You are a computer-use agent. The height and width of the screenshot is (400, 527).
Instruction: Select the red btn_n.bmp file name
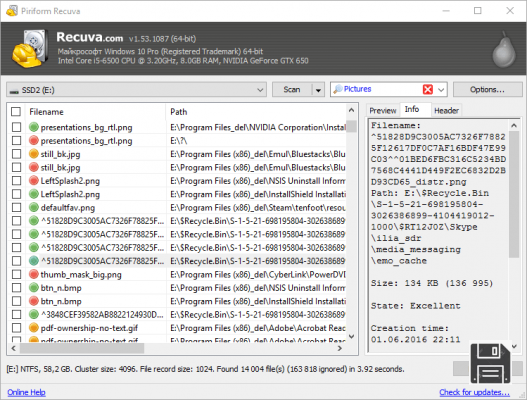[x=61, y=301]
